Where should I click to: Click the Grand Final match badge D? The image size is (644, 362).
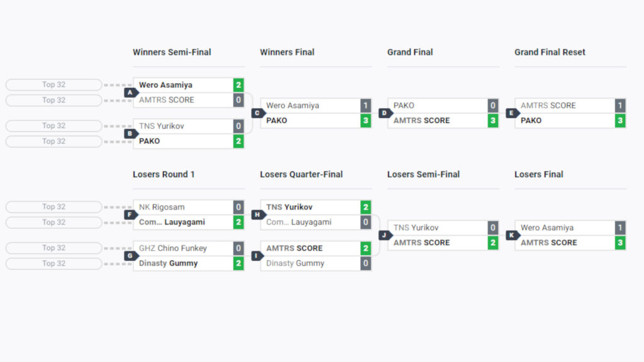386,113
